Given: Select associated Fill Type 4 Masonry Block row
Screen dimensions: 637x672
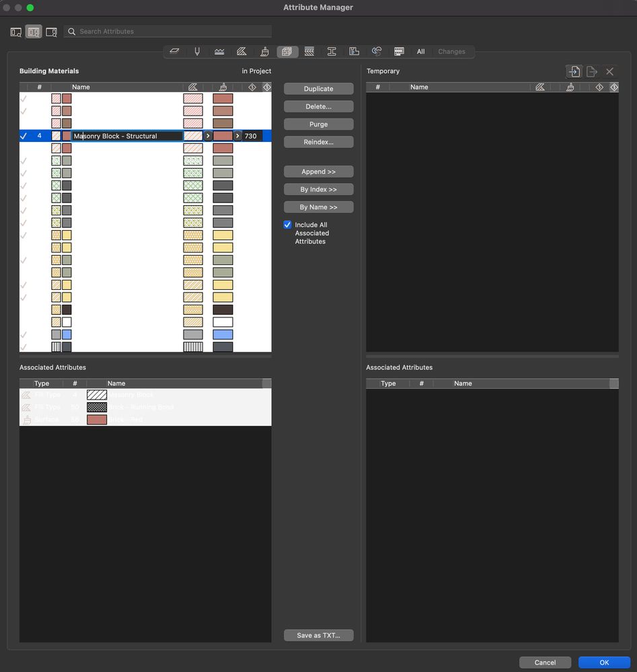Looking at the screenshot, I should [x=145, y=395].
